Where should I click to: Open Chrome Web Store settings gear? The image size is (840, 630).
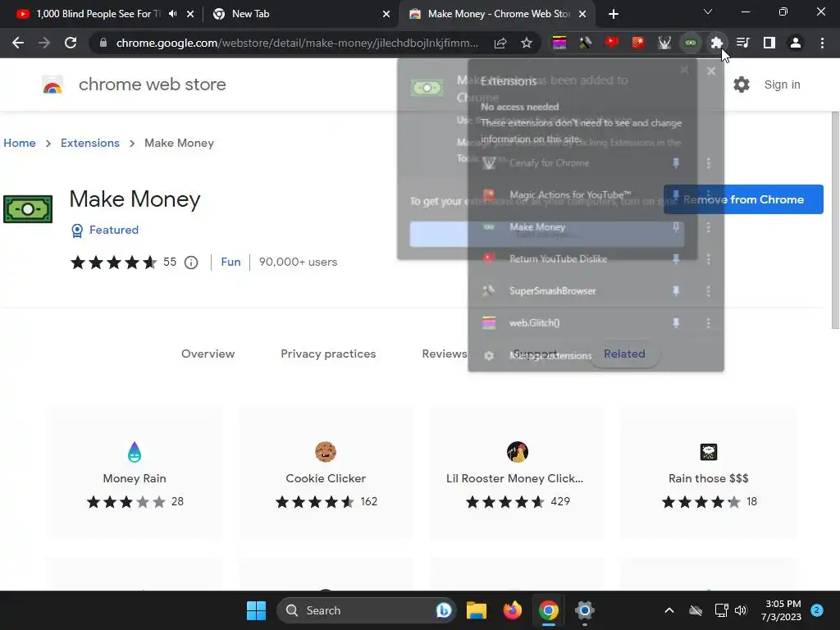pyautogui.click(x=742, y=84)
